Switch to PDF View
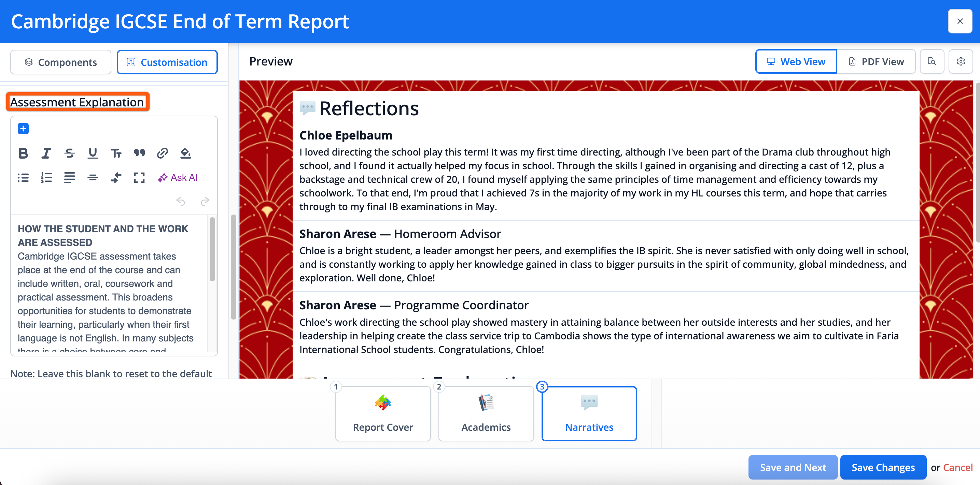 876,62
